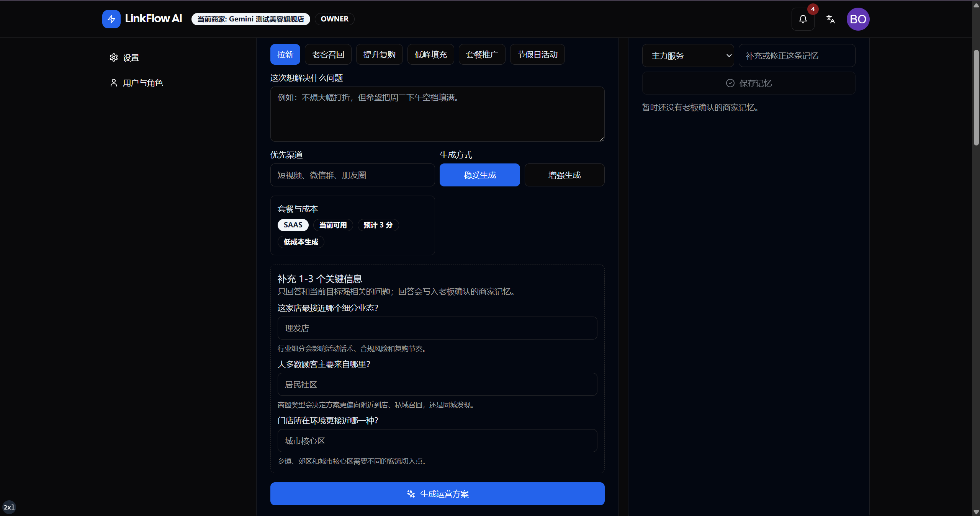Click the settings gear icon in sidebar
Image resolution: width=980 pixels, height=516 pixels.
coord(114,57)
